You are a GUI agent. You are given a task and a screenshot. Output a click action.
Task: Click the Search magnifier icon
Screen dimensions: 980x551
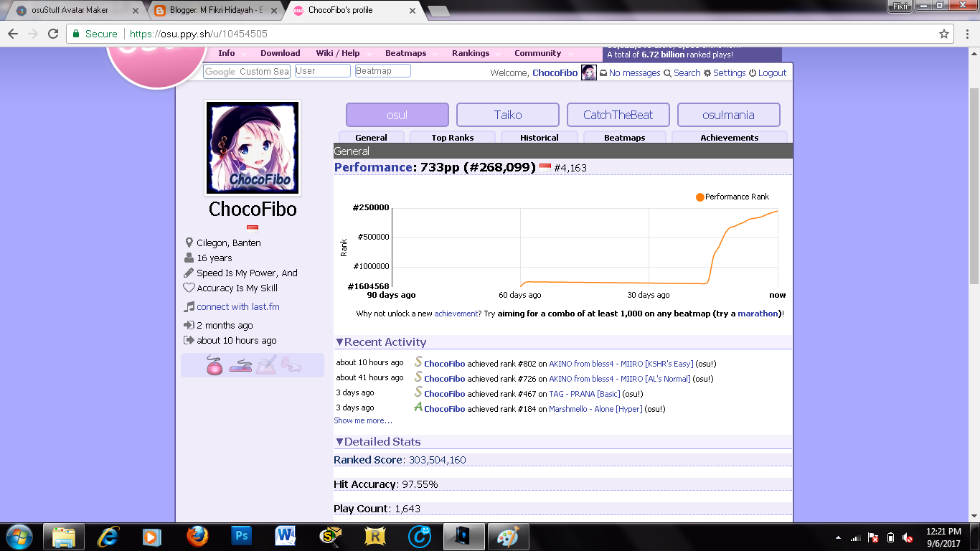[x=666, y=72]
